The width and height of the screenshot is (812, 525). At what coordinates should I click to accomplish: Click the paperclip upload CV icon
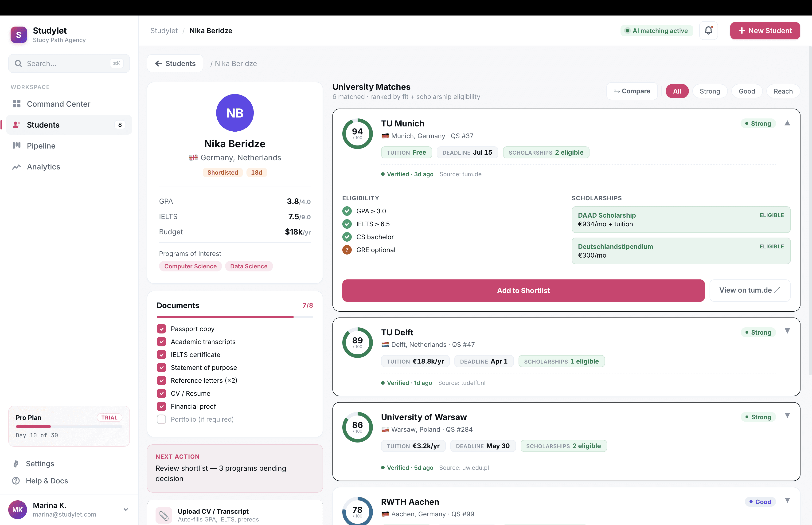164,515
